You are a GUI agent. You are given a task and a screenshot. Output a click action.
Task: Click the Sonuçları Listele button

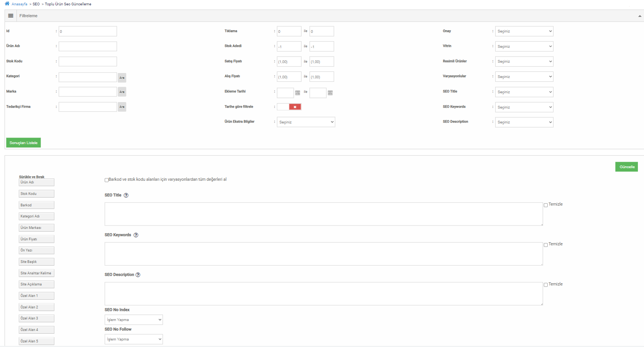23,143
